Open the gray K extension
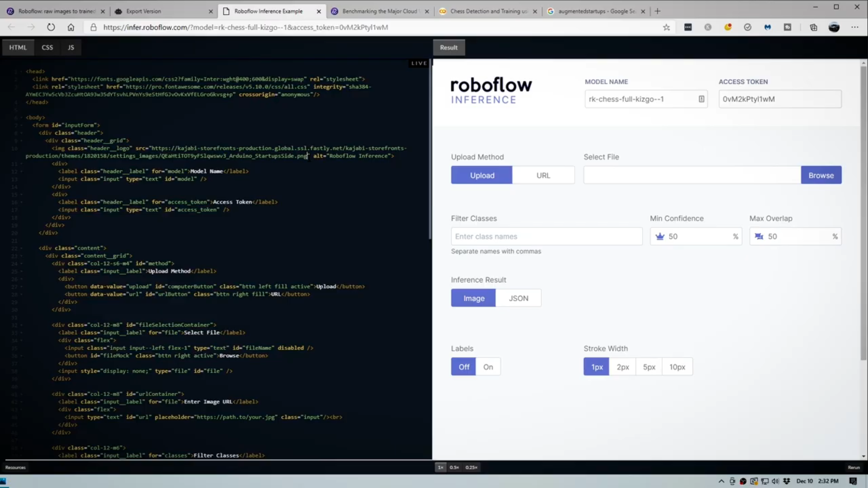The width and height of the screenshot is (868, 488). point(708,27)
